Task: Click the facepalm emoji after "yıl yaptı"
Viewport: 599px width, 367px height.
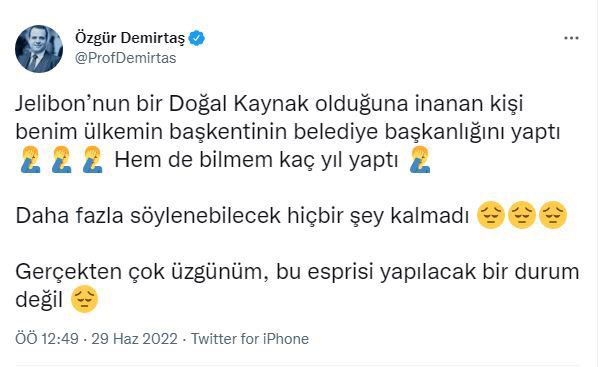Action: tap(420, 160)
